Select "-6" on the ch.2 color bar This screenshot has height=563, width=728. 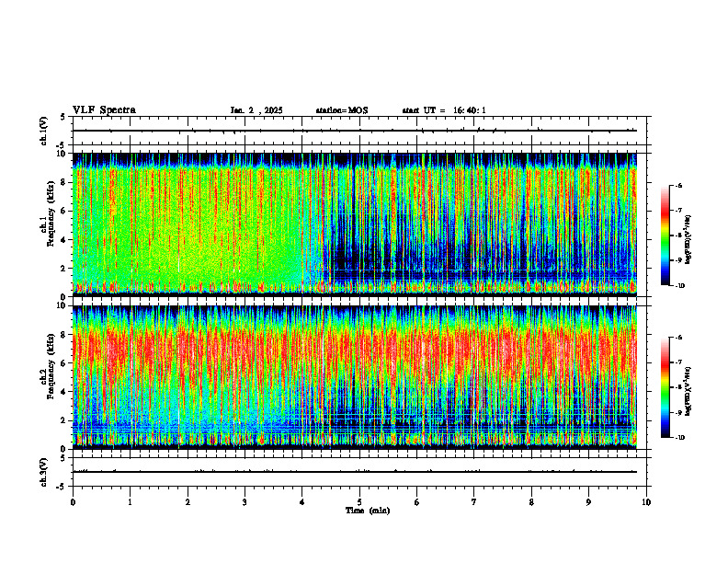(678, 338)
